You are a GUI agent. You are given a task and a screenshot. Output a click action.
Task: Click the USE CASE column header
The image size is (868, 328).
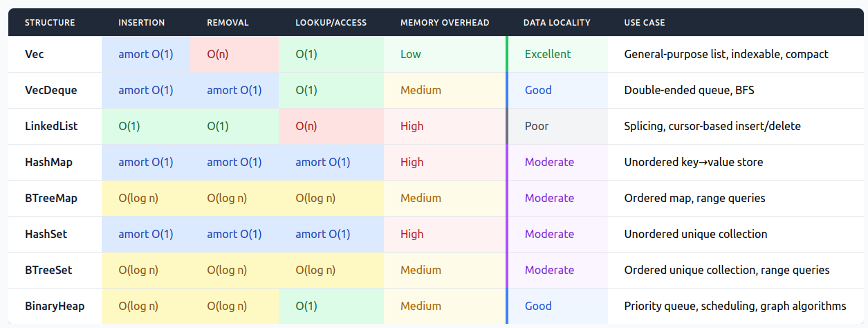(645, 23)
